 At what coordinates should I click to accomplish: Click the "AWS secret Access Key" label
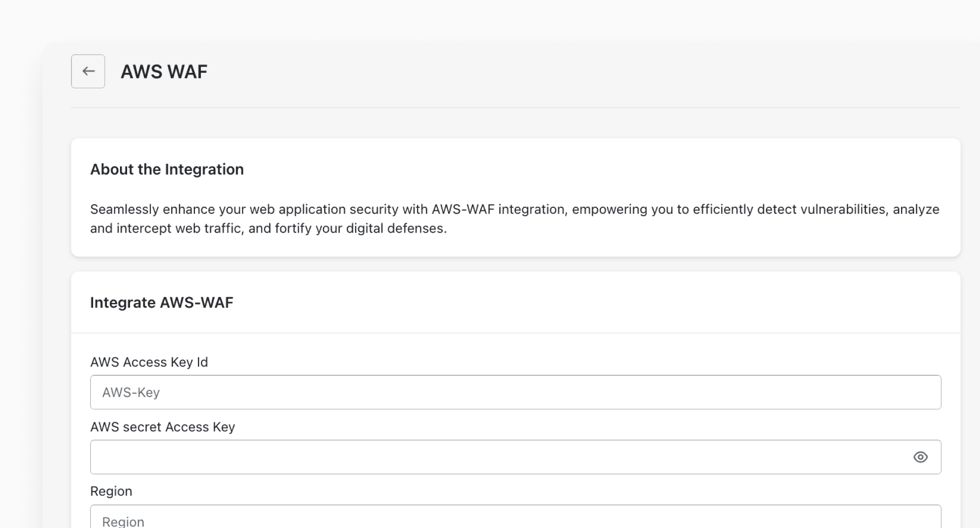pyautogui.click(x=162, y=427)
